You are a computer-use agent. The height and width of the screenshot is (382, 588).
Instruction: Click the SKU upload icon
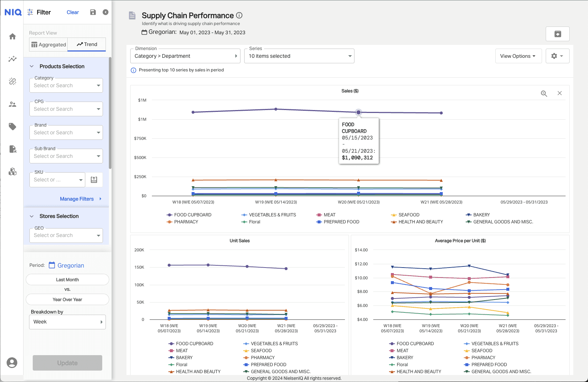point(94,180)
